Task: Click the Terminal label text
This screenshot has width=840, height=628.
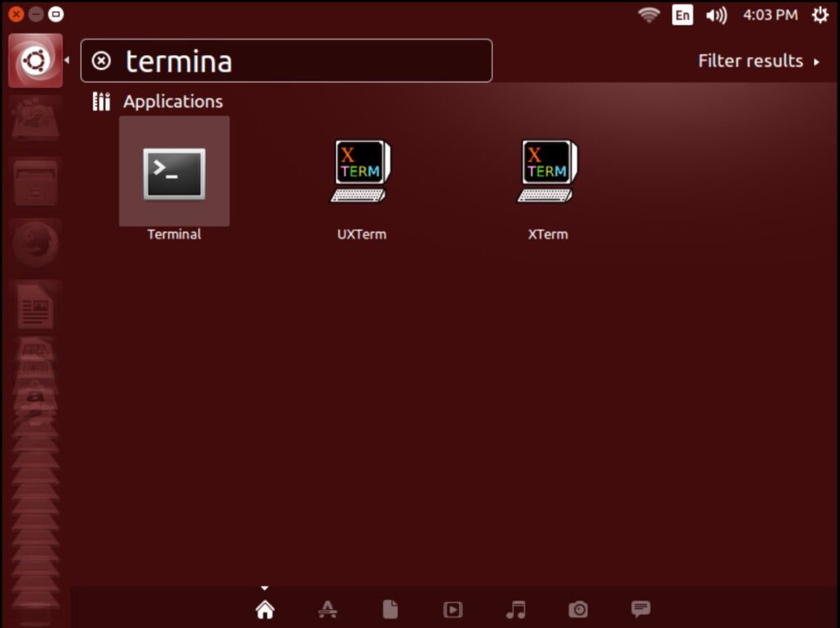Action: [x=174, y=234]
